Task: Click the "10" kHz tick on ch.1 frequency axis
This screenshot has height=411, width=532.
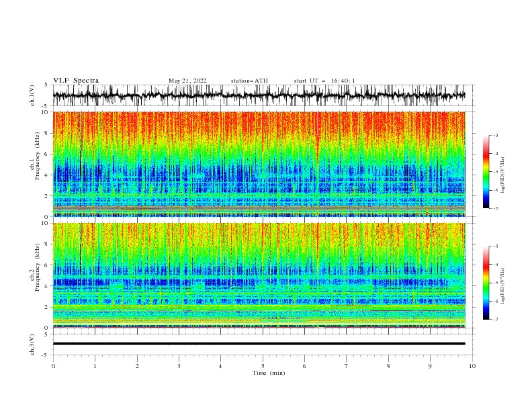Action: (x=46, y=112)
